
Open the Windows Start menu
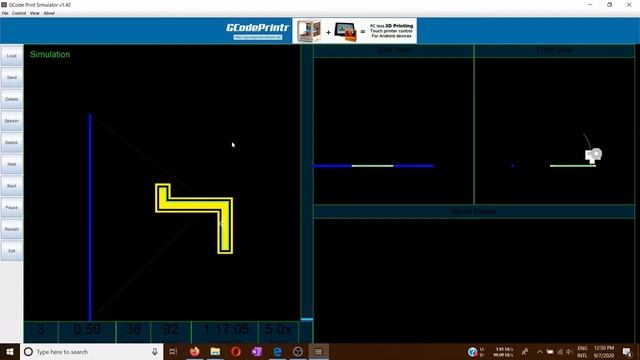pyautogui.click(x=10, y=351)
